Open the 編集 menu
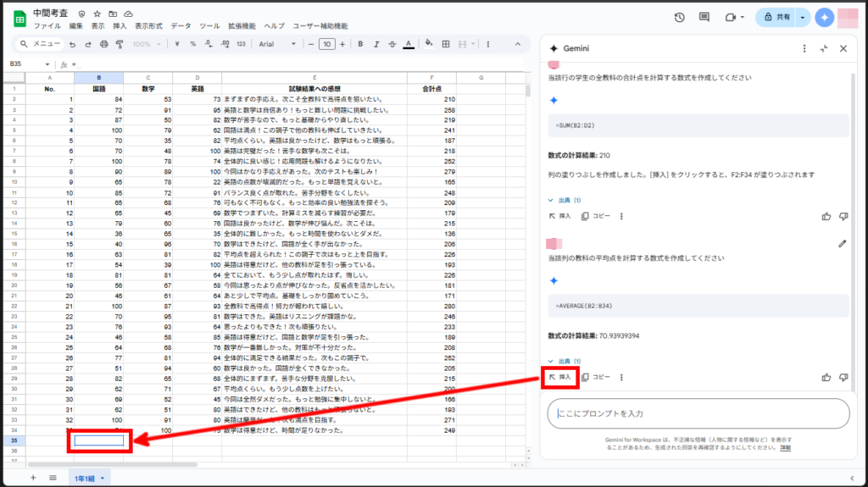Screen dimensions: 868x487 (x=75, y=26)
